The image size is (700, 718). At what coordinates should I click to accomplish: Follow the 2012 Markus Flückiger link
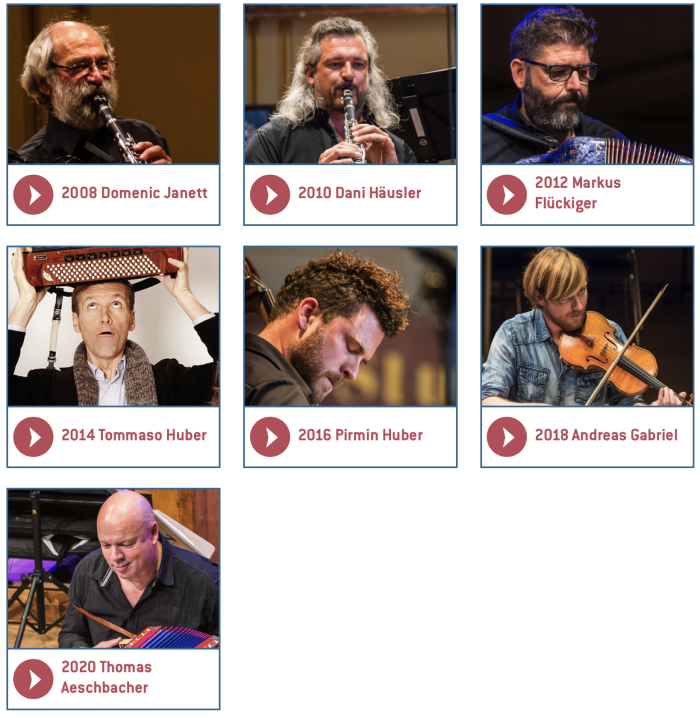pyautogui.click(x=578, y=193)
